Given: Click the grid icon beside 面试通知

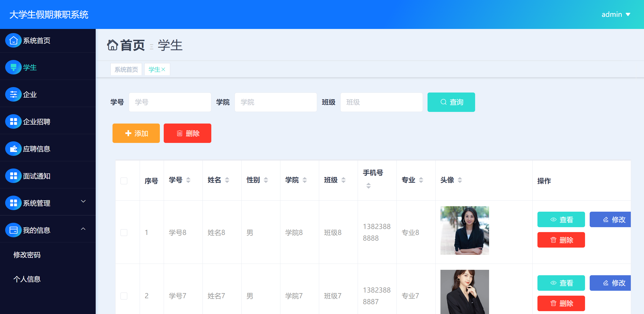Looking at the screenshot, I should pos(13,176).
